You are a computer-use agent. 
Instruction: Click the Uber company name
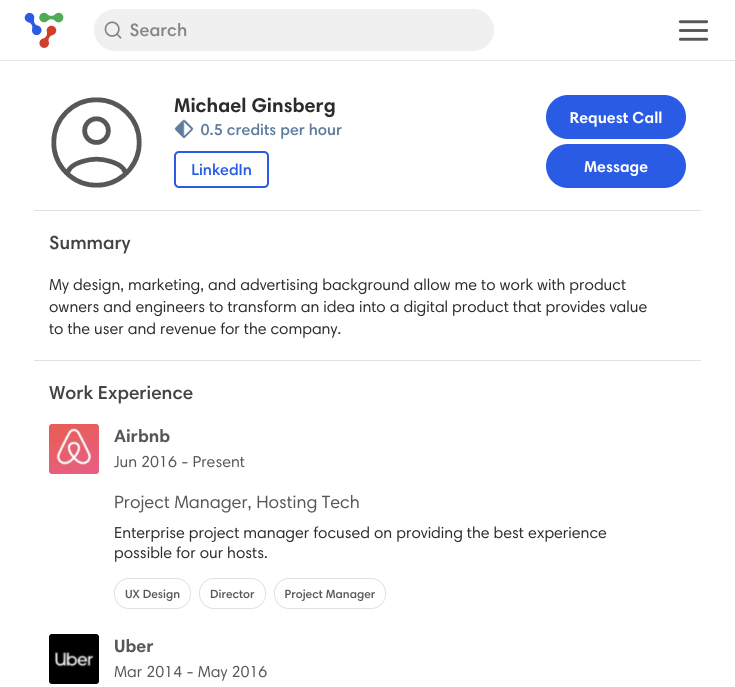pyautogui.click(x=134, y=646)
